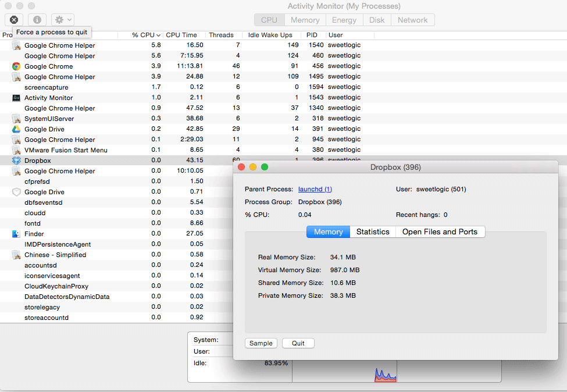Click Shared Memory Size value 10.6 MB
Image resolution: width=567 pixels, height=392 pixels.
[x=343, y=283]
